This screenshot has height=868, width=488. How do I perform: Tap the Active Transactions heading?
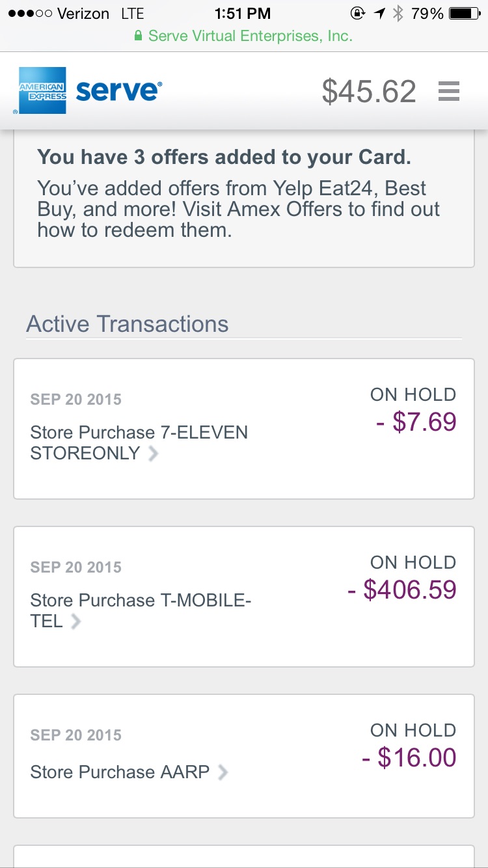pos(128,324)
